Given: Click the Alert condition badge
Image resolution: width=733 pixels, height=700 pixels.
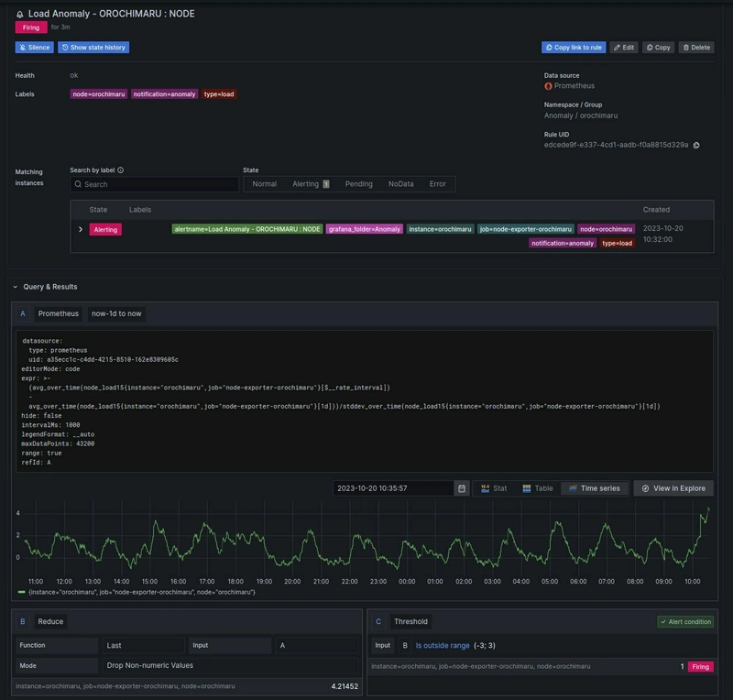Looking at the screenshot, I should [x=685, y=621].
